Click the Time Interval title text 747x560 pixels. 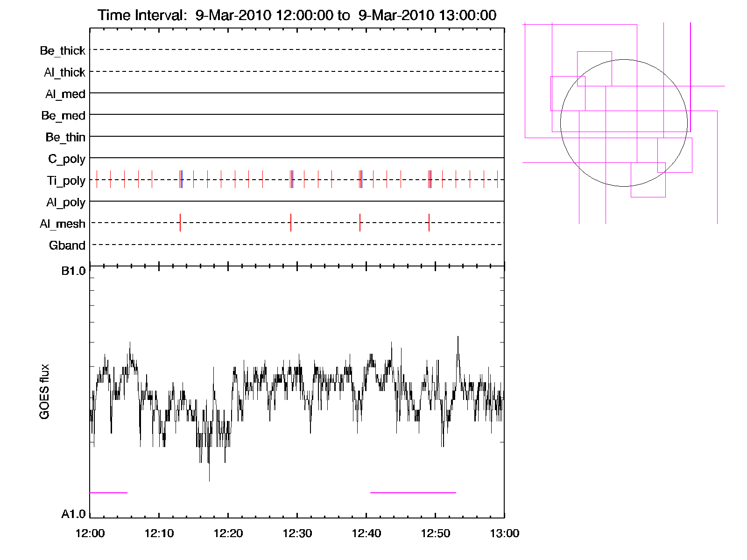(x=297, y=15)
